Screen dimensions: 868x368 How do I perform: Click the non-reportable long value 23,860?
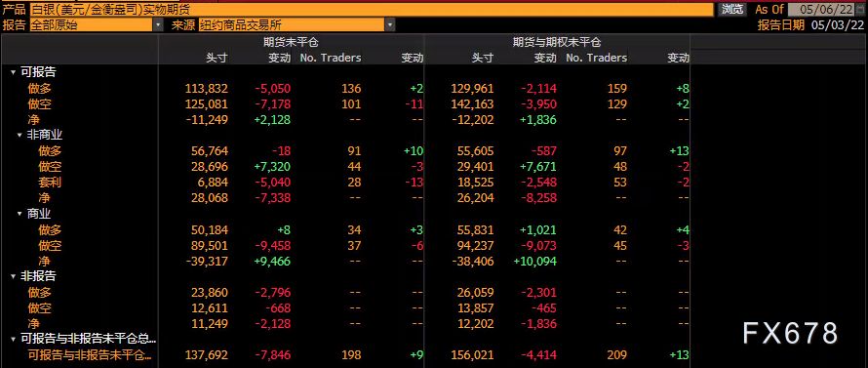(210, 292)
